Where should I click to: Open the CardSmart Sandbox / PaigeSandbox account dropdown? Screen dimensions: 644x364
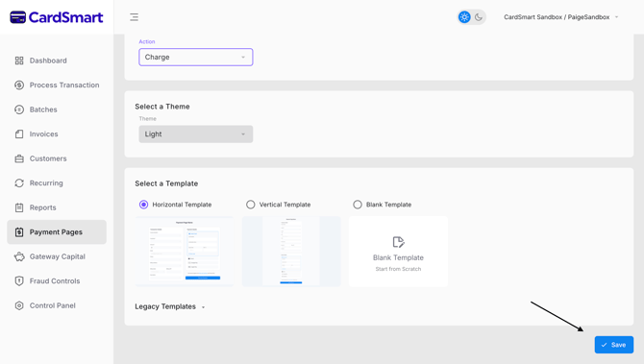560,17
